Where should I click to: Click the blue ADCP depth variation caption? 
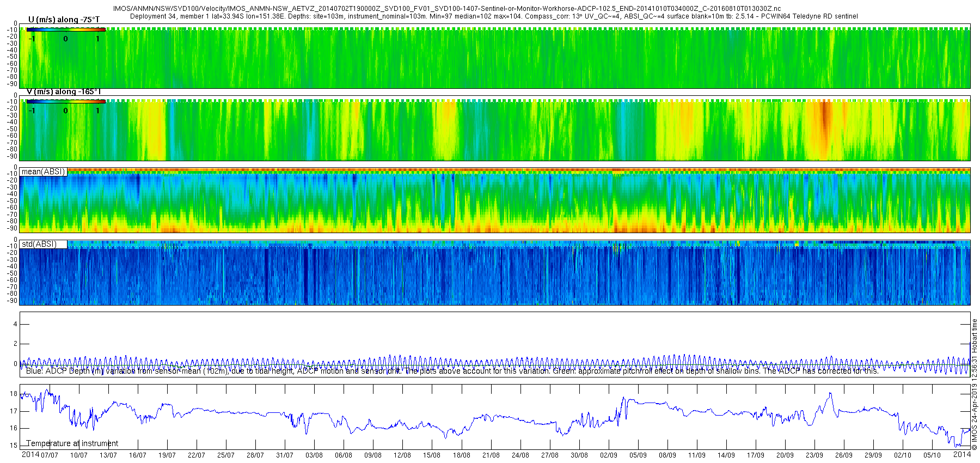(452, 371)
